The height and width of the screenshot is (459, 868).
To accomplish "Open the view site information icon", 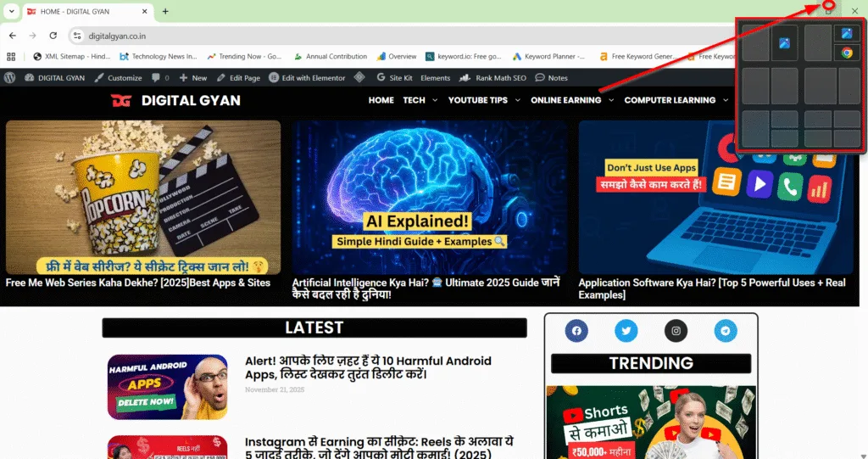I will (77, 36).
